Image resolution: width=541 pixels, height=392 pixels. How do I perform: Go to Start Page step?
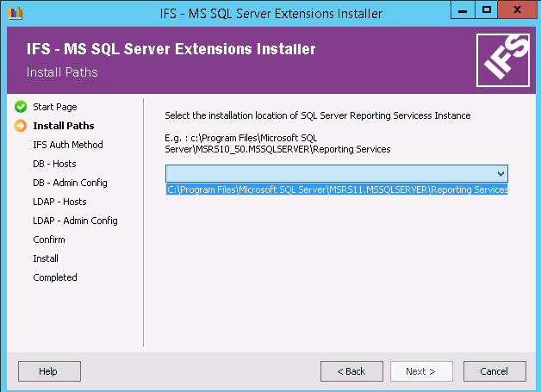click(x=55, y=107)
